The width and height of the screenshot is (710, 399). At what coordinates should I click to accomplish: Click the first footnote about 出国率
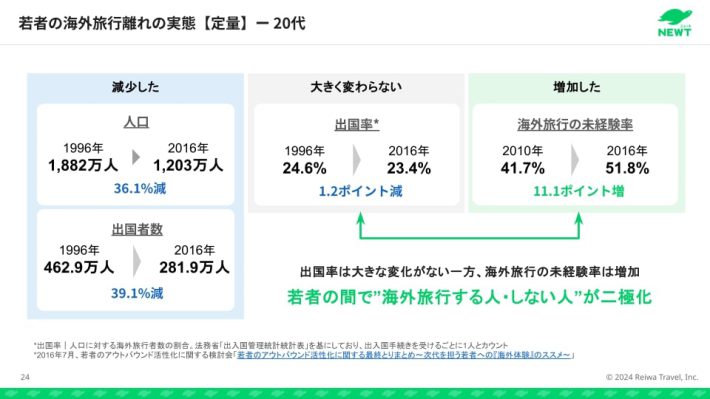click(x=271, y=346)
